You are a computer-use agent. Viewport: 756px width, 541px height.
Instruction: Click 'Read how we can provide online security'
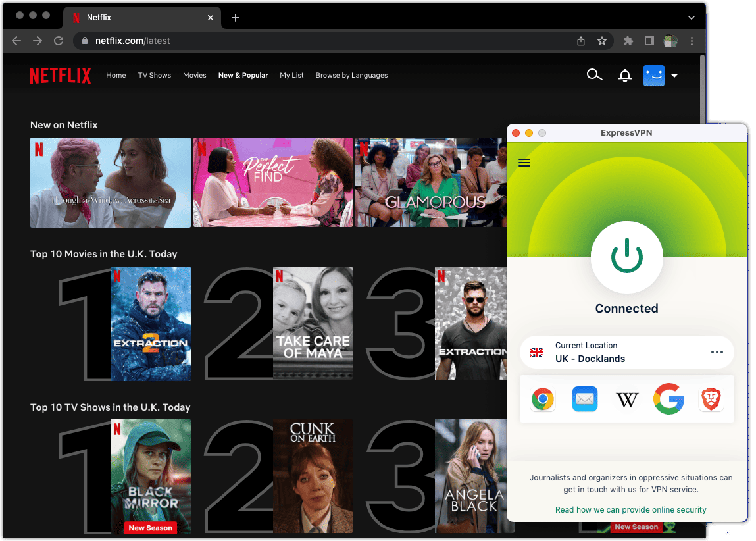pyautogui.click(x=630, y=510)
